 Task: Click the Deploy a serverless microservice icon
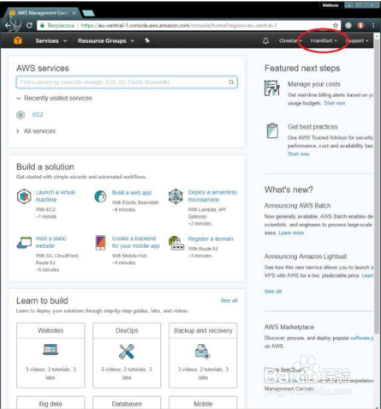click(176, 196)
